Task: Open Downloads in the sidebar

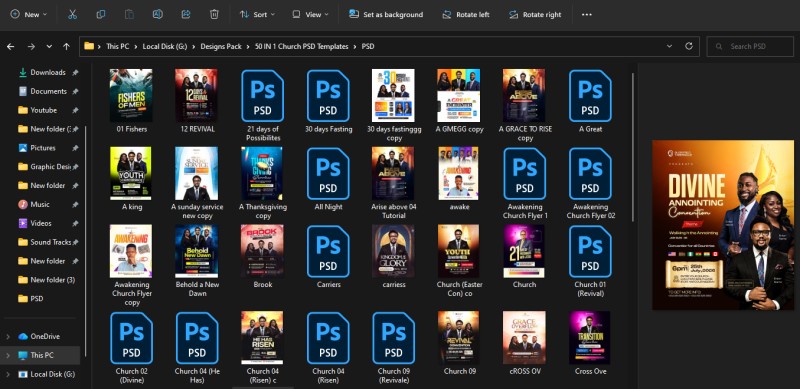Action: click(x=47, y=72)
